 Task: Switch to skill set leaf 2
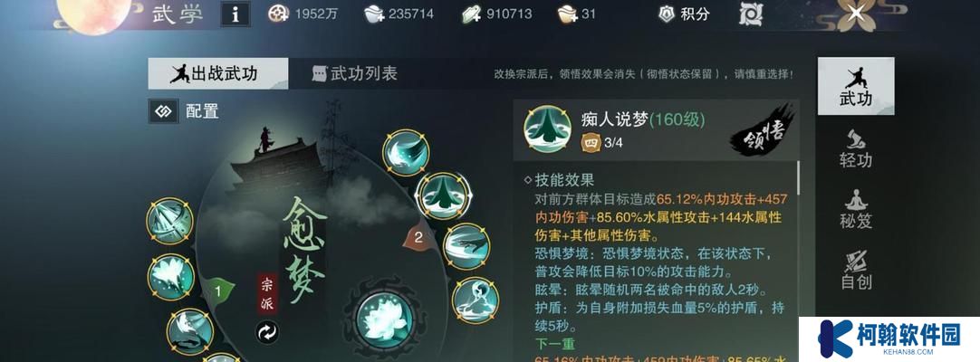point(418,237)
